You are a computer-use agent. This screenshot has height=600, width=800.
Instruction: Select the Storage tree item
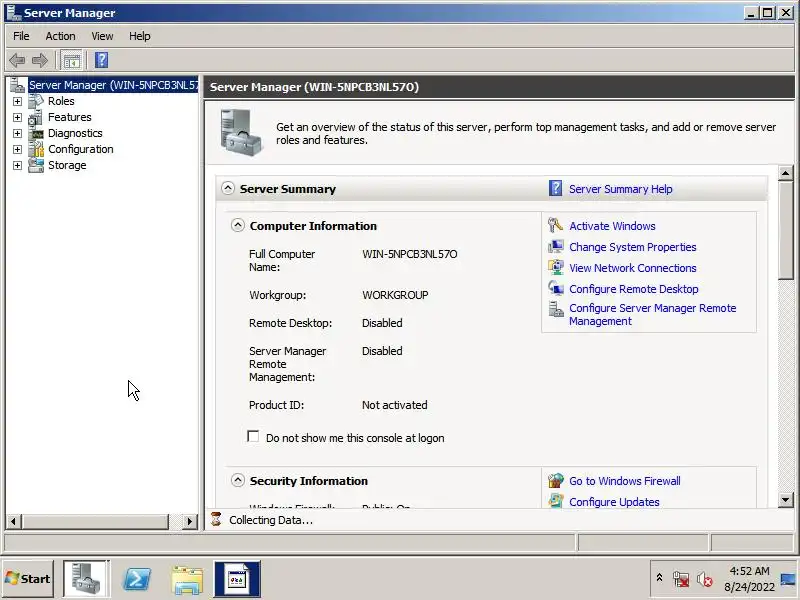(67, 165)
